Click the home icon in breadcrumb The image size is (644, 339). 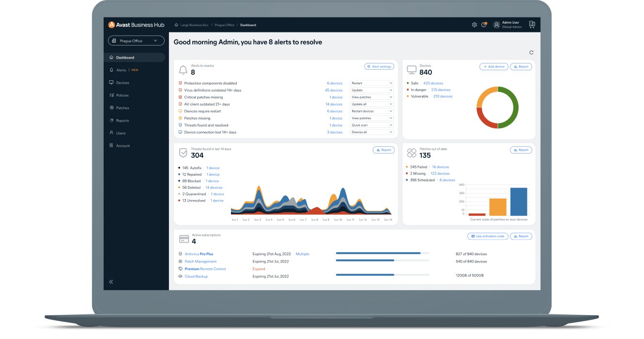point(176,25)
